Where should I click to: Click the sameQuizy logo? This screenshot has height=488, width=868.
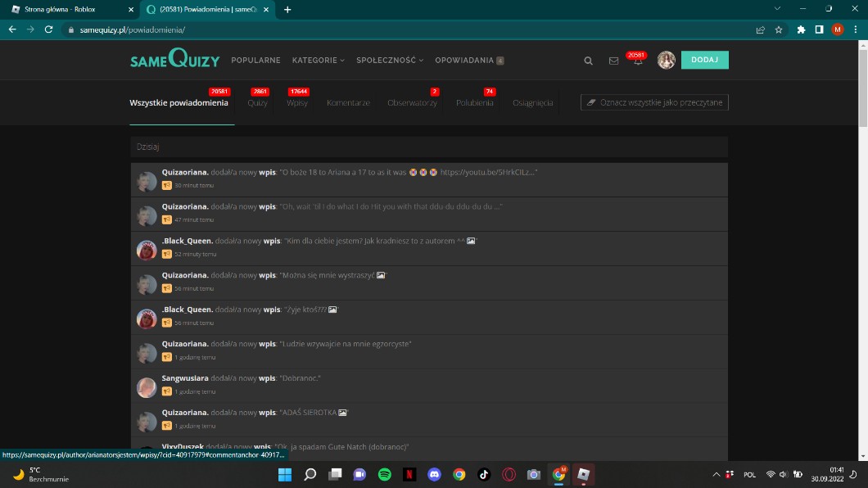pos(174,60)
